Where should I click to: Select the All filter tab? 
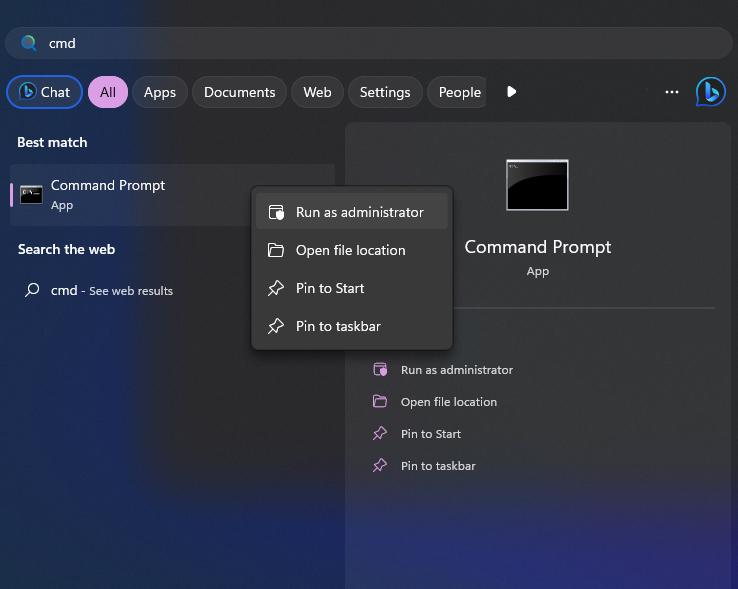coord(108,92)
